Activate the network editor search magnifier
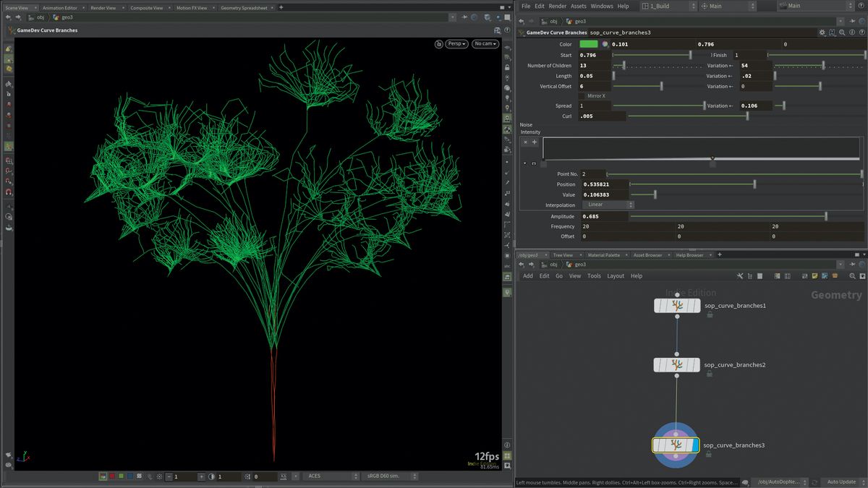This screenshot has width=868, height=488. 852,275
